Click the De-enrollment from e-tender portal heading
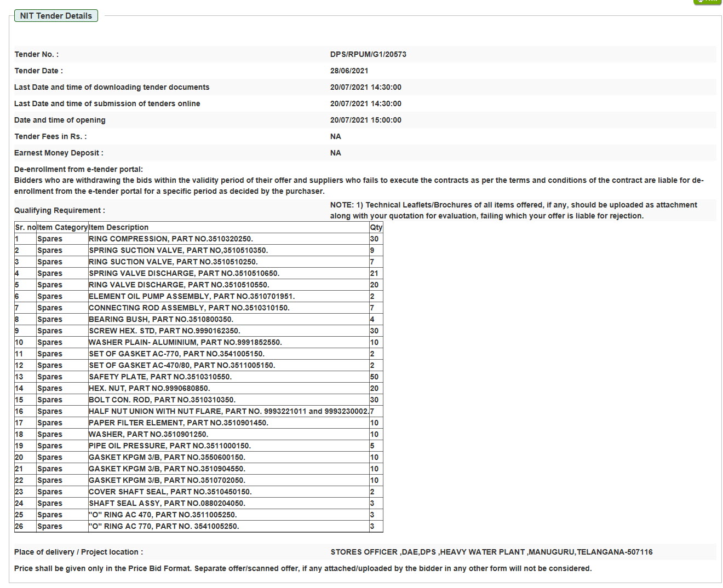This screenshot has height=588, width=723. tap(78, 169)
